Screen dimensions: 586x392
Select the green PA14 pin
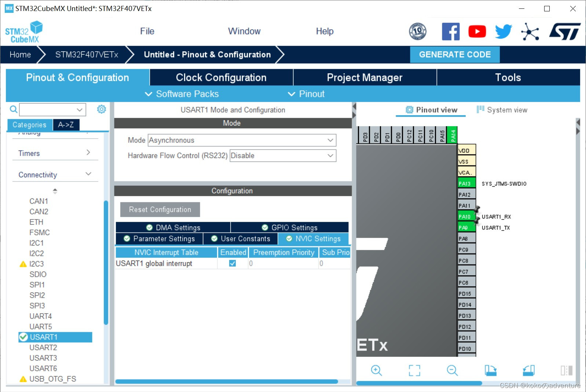(453, 135)
